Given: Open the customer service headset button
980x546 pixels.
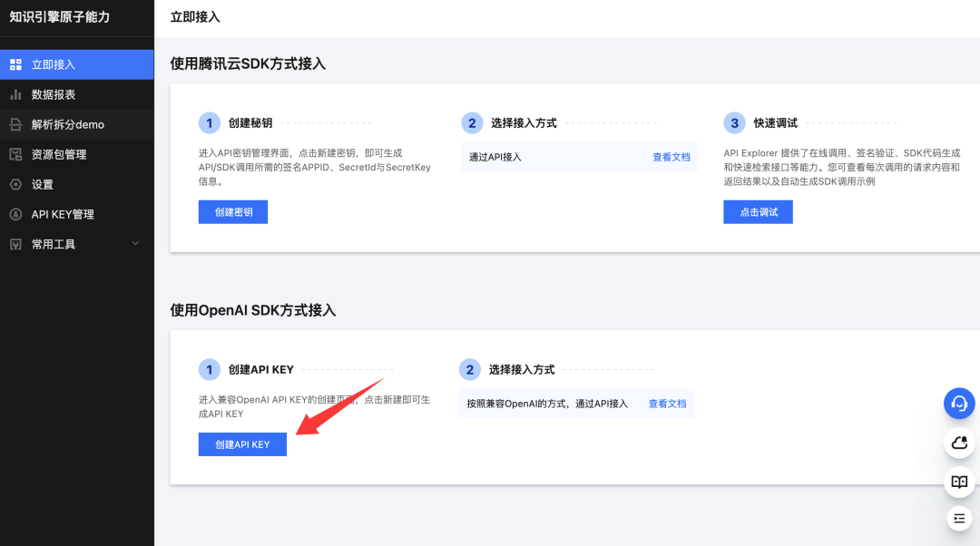Looking at the screenshot, I should pos(959,404).
